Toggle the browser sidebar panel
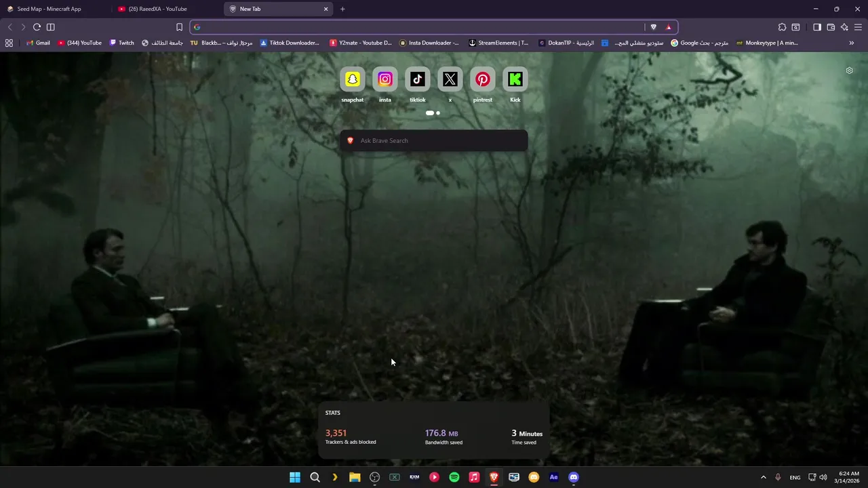This screenshot has height=488, width=868. (817, 27)
